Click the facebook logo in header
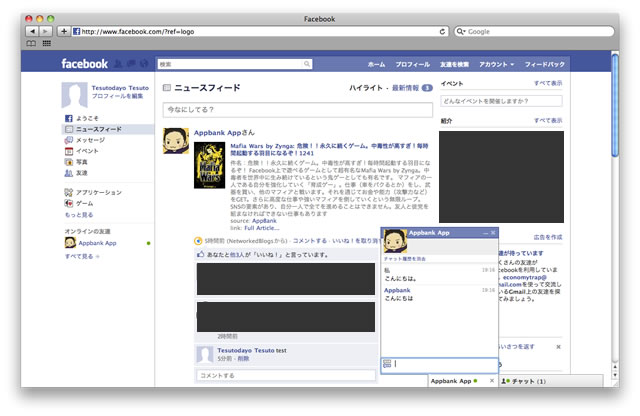This screenshot has height=416, width=640. point(84,64)
